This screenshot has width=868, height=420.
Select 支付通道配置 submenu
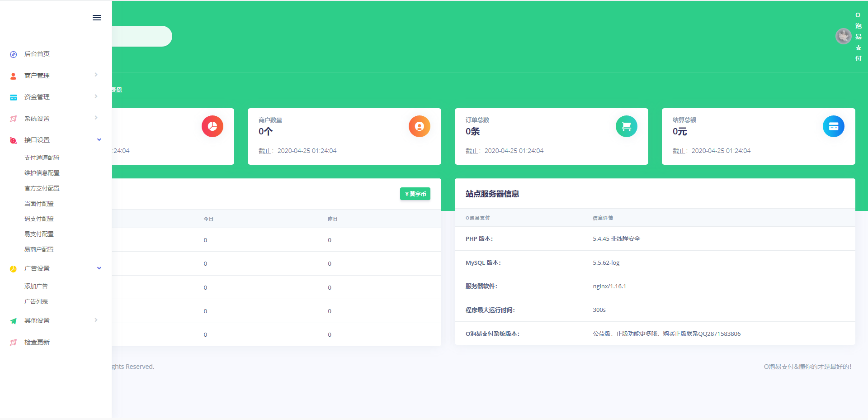point(42,157)
